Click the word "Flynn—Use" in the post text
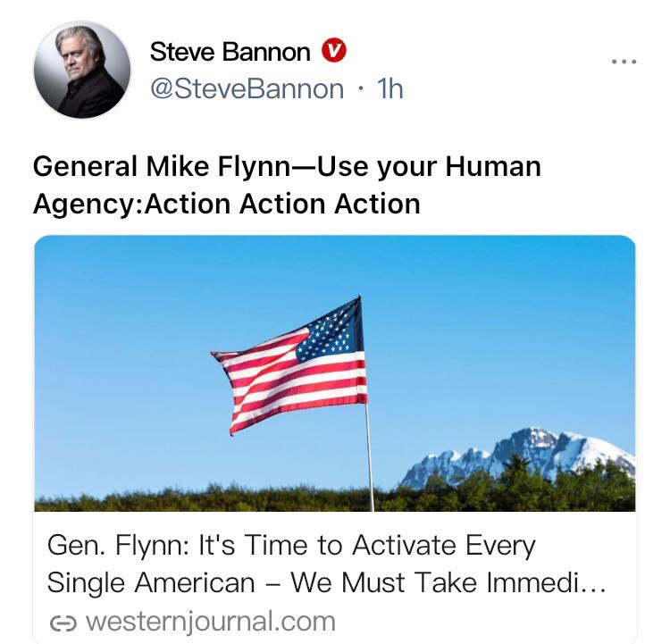This screenshot has height=644, width=670. (x=293, y=167)
